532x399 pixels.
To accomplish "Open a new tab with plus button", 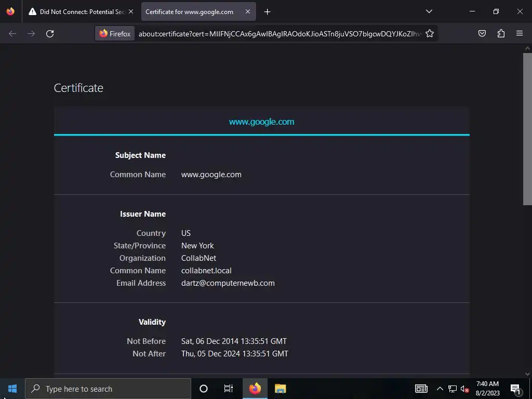I will coord(268,12).
